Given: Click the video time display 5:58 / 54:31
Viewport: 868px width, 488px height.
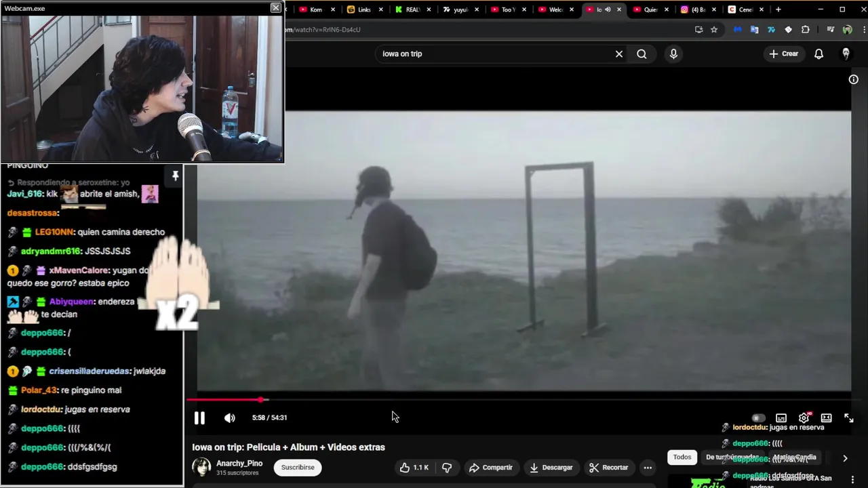Looking at the screenshot, I should [269, 418].
